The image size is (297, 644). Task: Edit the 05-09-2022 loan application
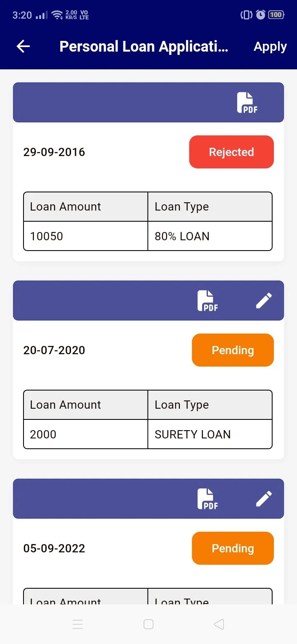264,499
